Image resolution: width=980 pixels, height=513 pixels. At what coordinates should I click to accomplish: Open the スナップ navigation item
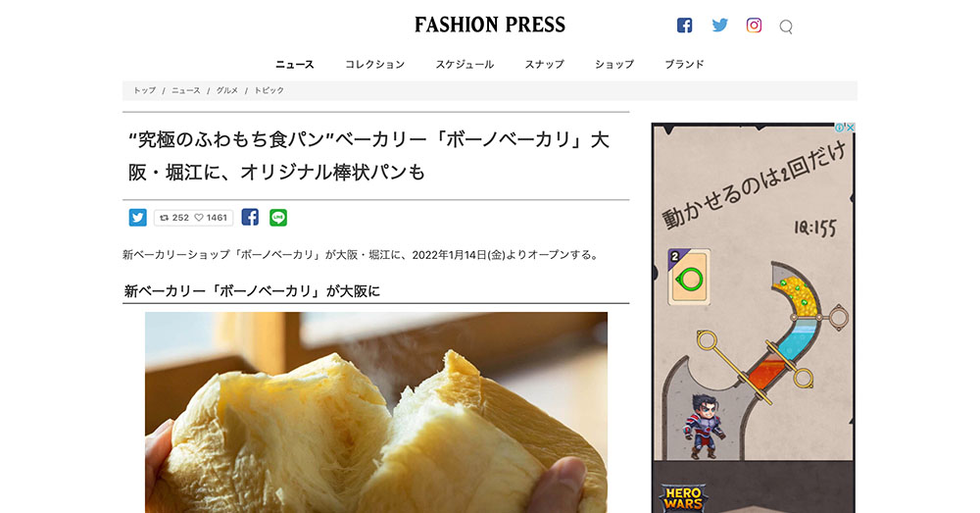544,65
